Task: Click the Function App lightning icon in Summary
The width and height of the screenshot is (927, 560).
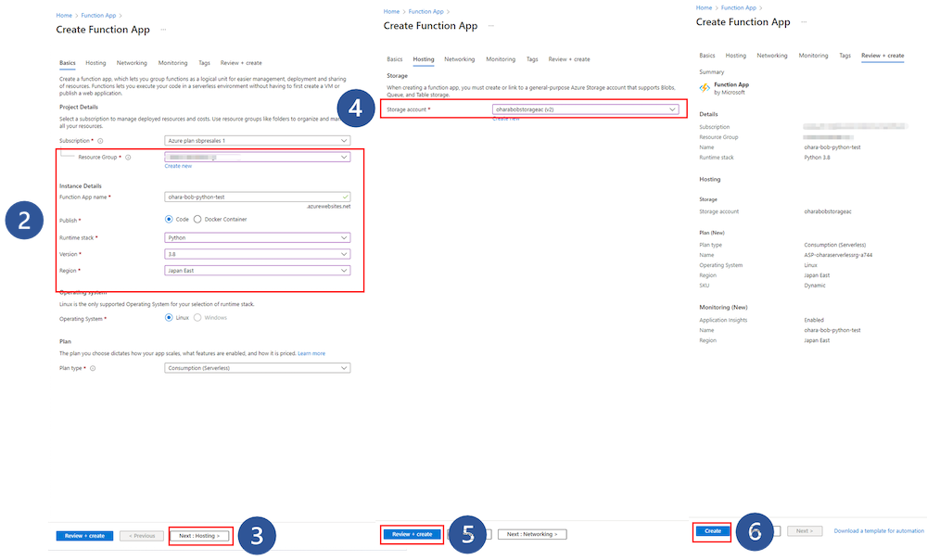Action: (x=705, y=88)
